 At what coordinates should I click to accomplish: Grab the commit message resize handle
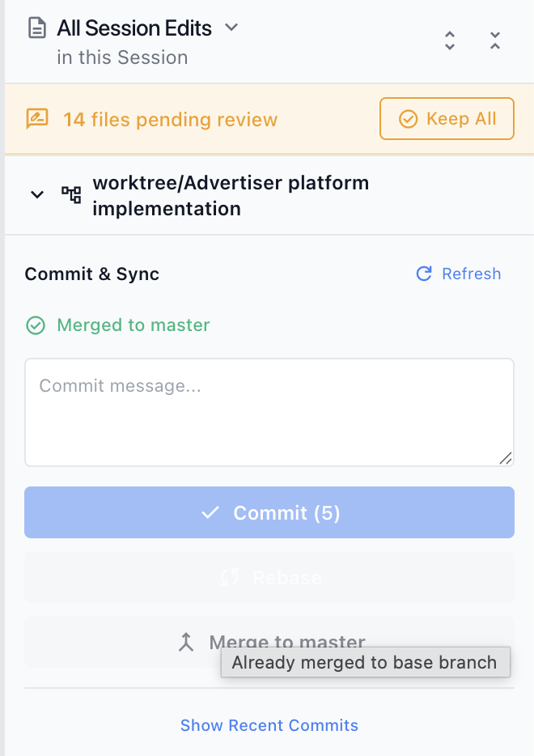[x=506, y=458]
